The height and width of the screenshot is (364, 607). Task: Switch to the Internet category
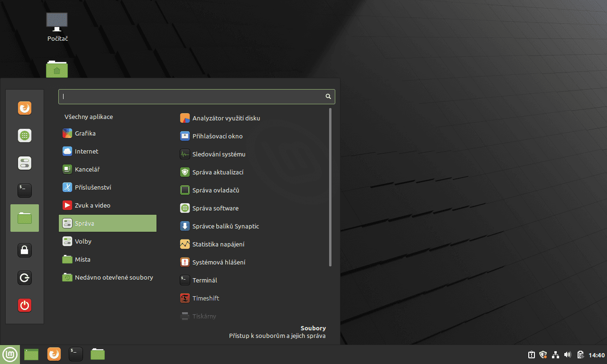click(x=87, y=151)
